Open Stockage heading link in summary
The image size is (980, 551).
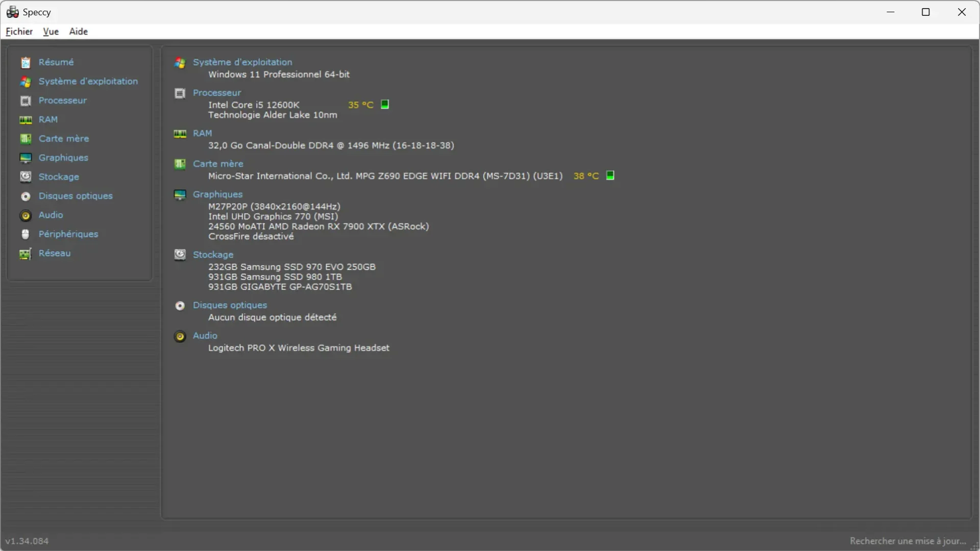coord(213,255)
